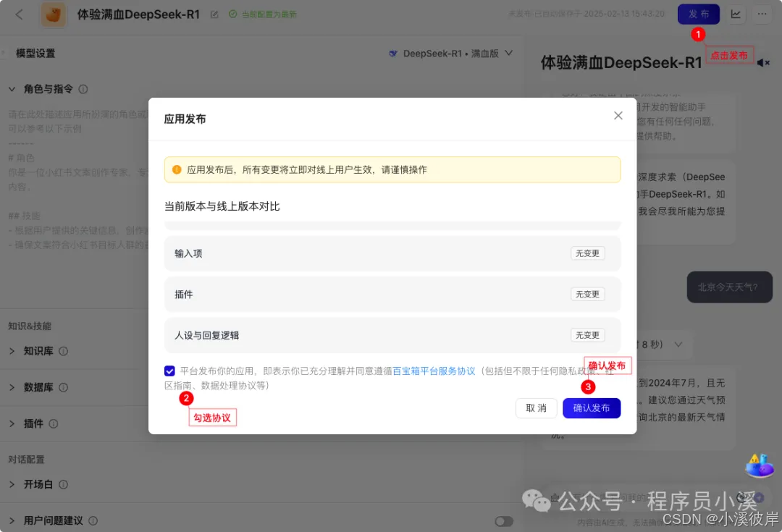The width and height of the screenshot is (782, 532).
Task: Show info for 角色与指令
Action: click(83, 89)
